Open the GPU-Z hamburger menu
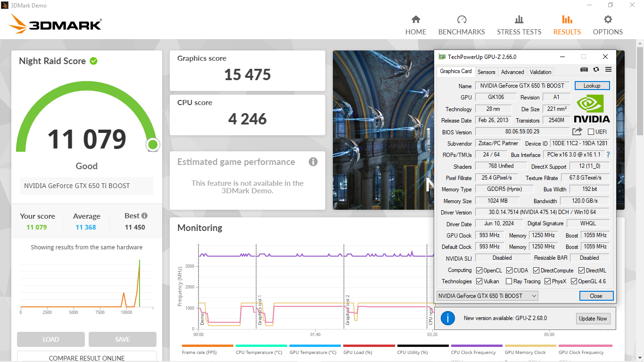644x362 pixels. [x=608, y=69]
